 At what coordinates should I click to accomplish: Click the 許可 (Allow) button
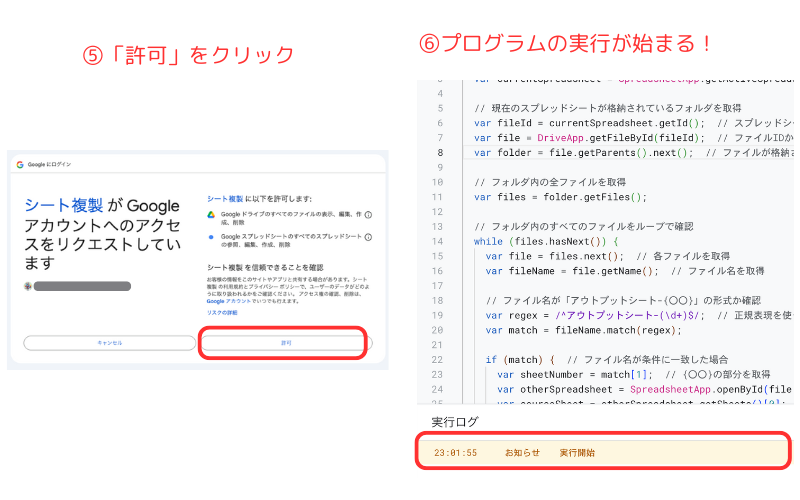pyautogui.click(x=286, y=343)
